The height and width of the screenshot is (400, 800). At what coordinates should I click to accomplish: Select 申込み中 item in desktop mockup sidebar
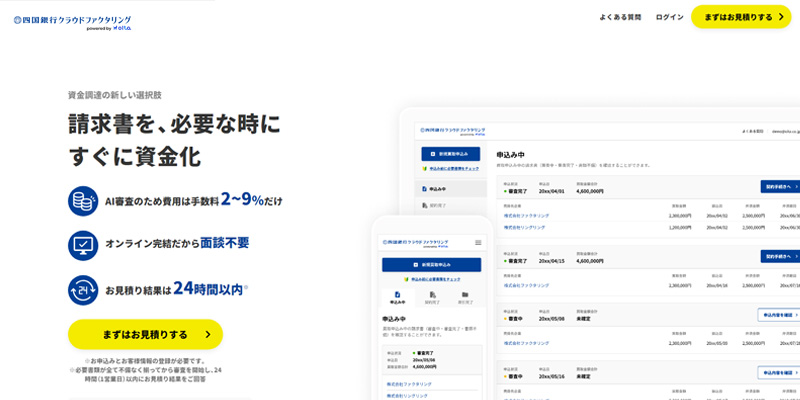[x=451, y=189]
